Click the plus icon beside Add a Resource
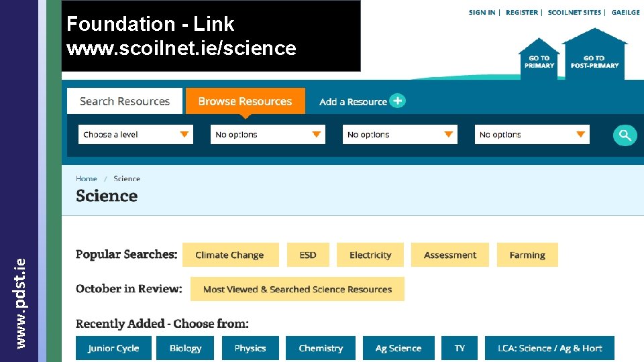Image resolution: width=644 pixels, height=362 pixels. (397, 101)
